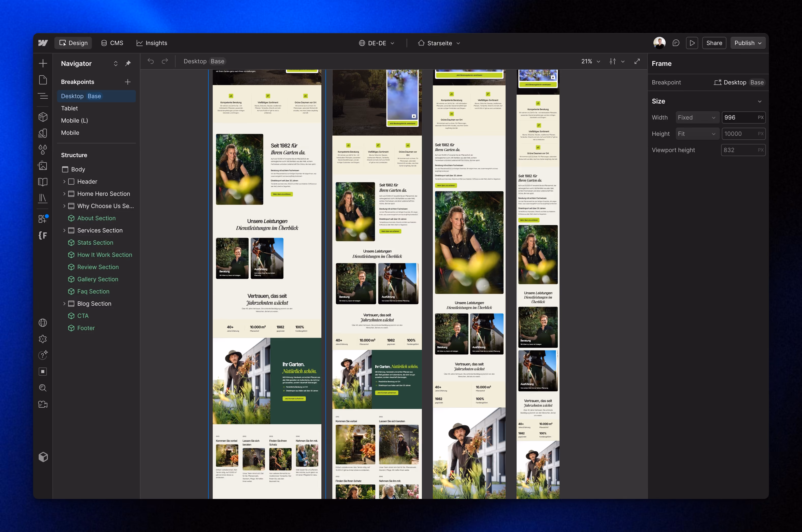Open the Navigator icon in left sidebar

pyautogui.click(x=43, y=96)
